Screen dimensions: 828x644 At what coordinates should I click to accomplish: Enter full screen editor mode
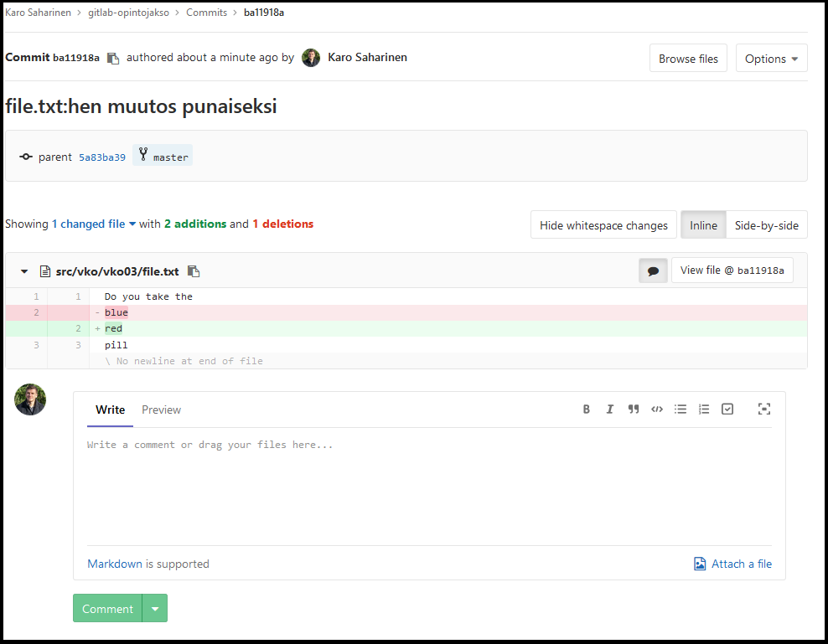763,410
